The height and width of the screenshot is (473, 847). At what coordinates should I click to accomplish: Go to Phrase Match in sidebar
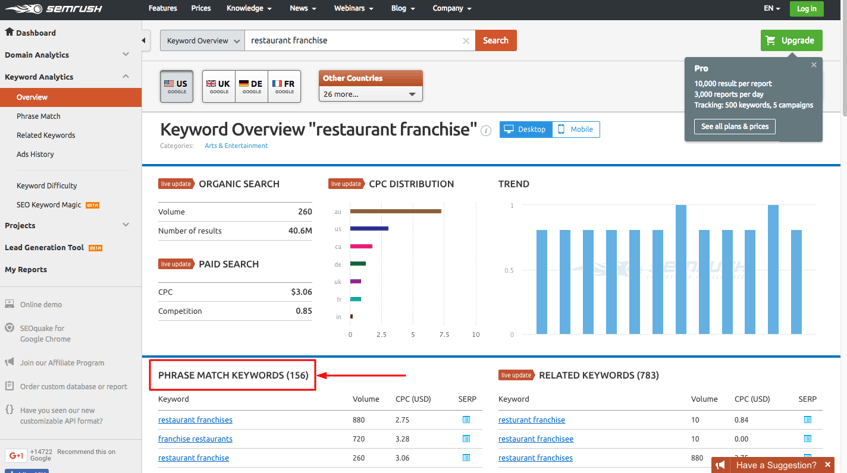pos(38,116)
